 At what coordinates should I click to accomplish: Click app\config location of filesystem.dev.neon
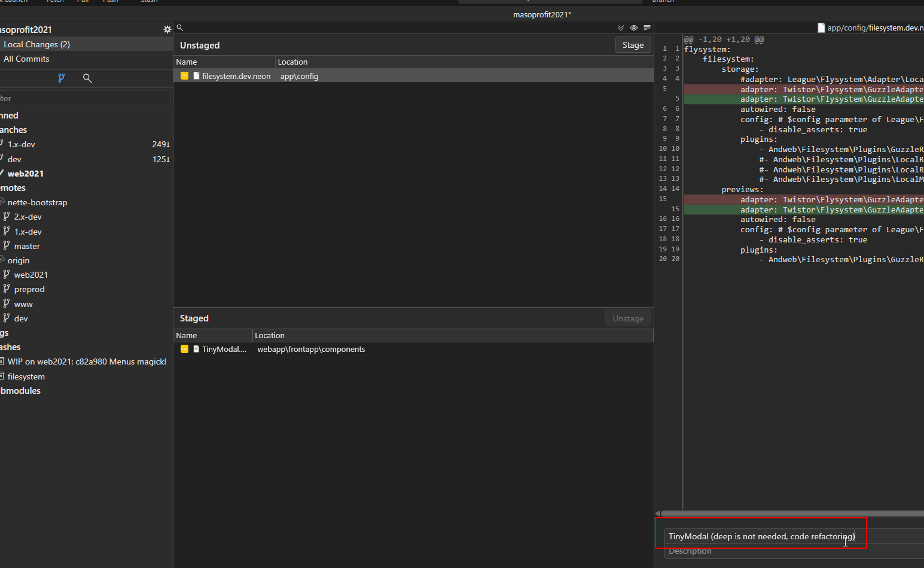click(x=299, y=76)
